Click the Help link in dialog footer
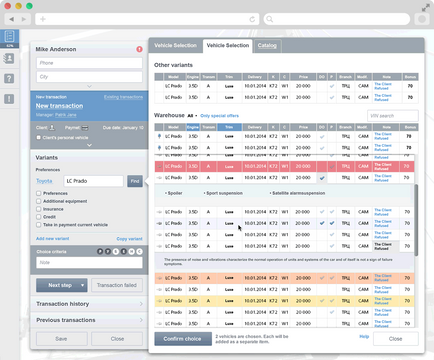Screen dimensions: 434x360 click(x=364, y=337)
